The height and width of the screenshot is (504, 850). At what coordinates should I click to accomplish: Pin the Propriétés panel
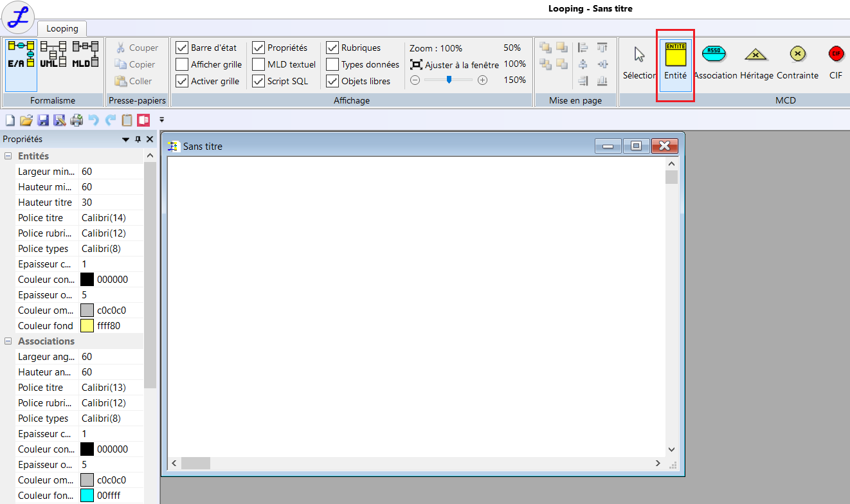tap(138, 139)
